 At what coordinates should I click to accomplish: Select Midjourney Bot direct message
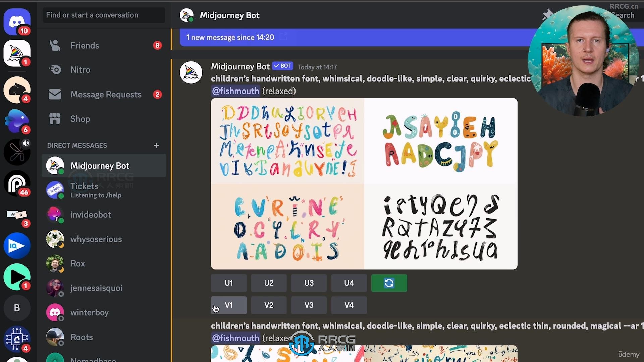coord(104,166)
